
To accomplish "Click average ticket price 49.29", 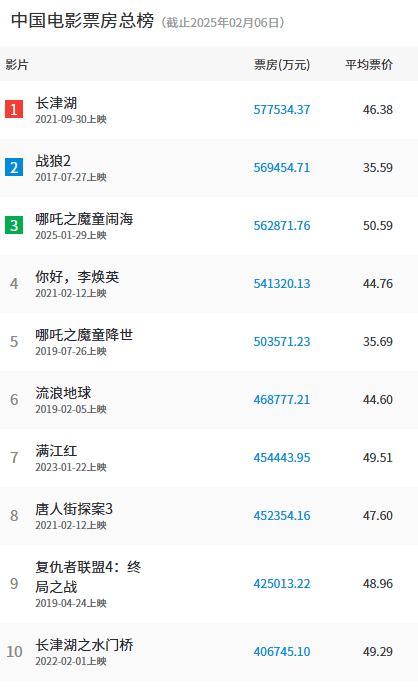I will tap(378, 652).
